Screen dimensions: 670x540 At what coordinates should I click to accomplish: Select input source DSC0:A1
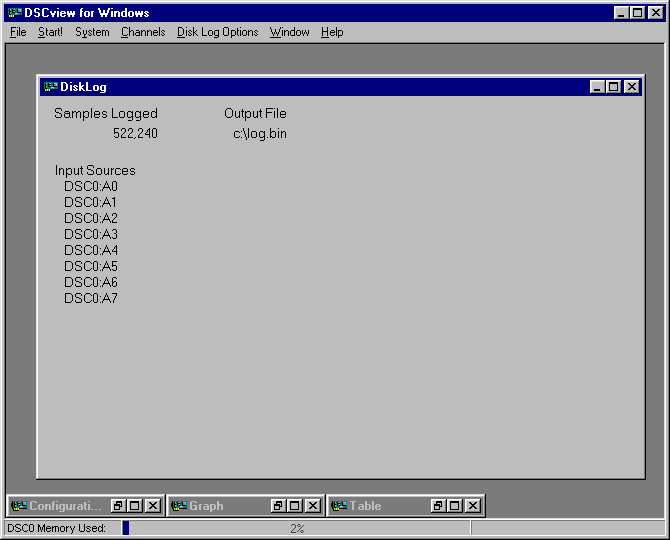pos(90,202)
